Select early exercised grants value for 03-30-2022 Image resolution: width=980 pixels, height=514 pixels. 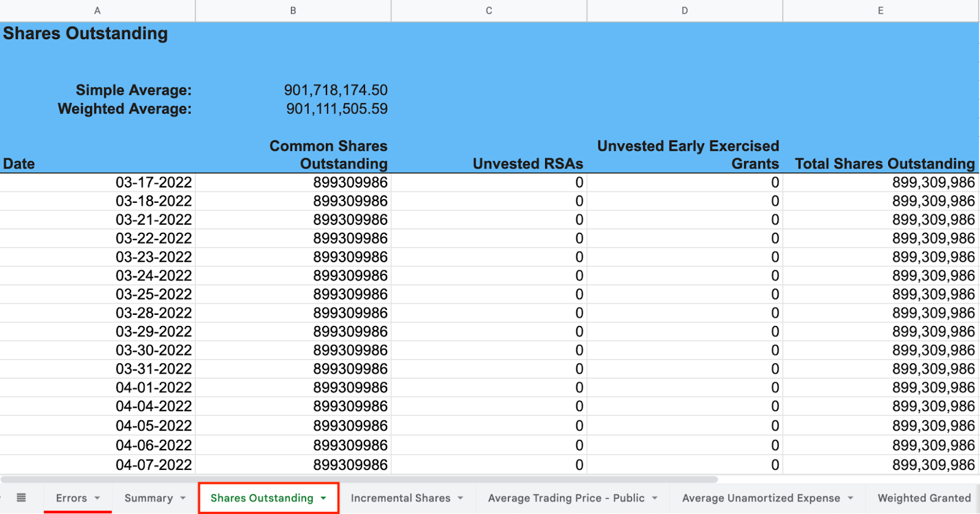(x=685, y=350)
